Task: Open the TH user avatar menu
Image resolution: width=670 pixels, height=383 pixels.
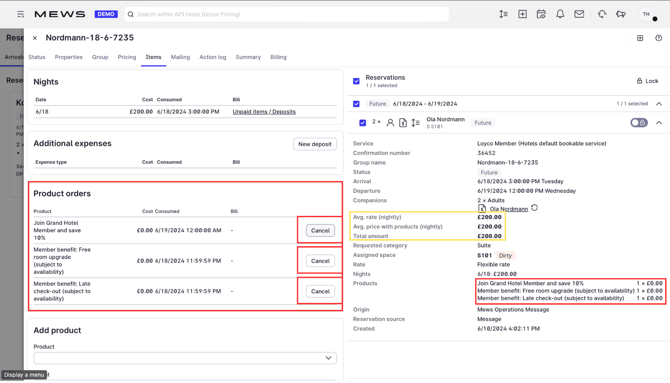Action: [647, 14]
